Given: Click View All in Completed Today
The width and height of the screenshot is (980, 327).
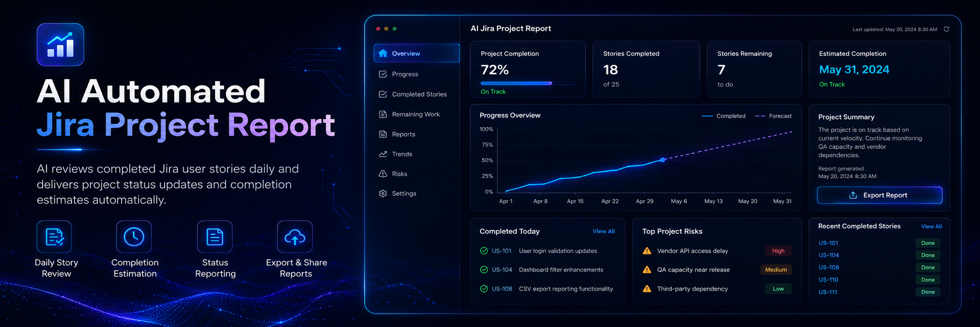Looking at the screenshot, I should point(604,231).
